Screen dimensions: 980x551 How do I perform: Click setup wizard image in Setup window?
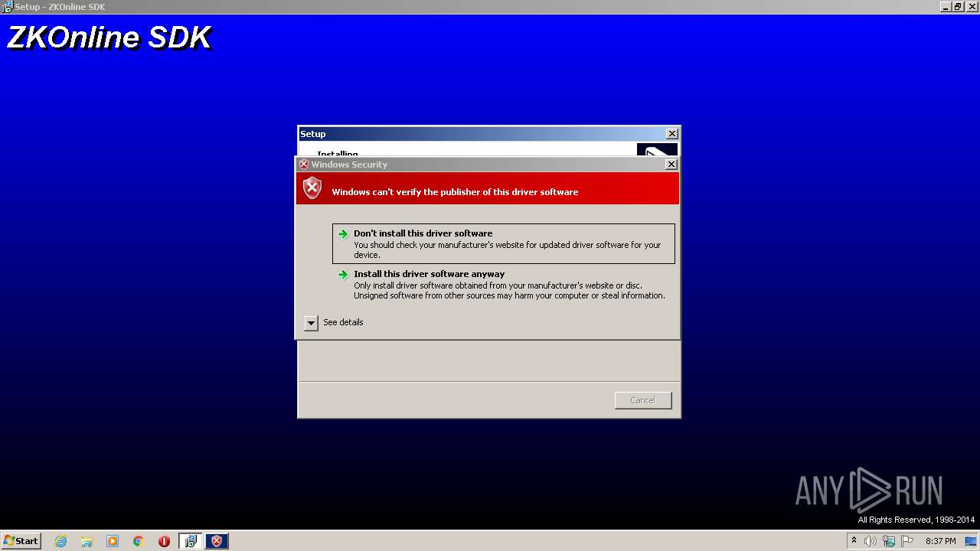tap(657, 150)
